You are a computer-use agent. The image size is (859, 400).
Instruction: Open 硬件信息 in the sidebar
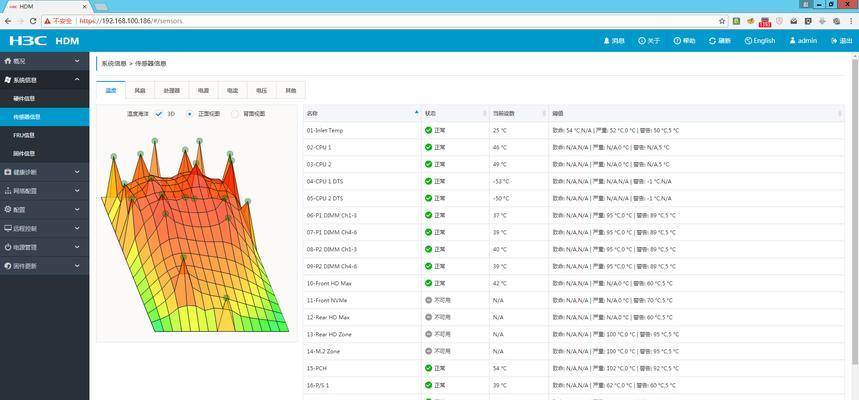44,98
